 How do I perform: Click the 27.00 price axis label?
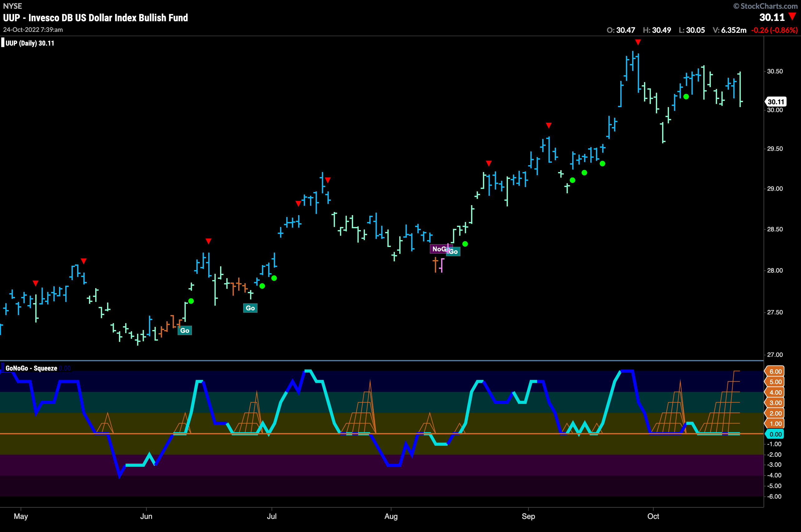coord(775,355)
